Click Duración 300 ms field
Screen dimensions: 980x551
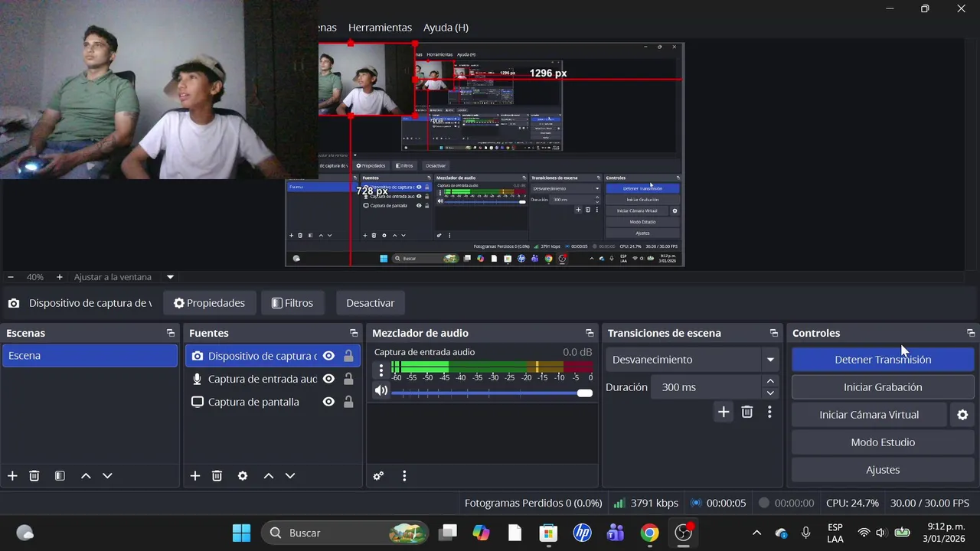(706, 387)
